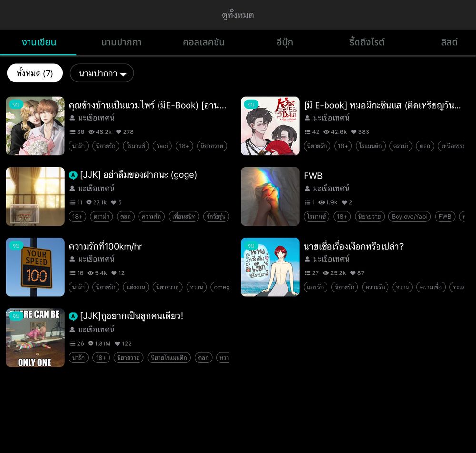Open the basketball court cover thumbnail
Viewport: 476px width, 453px height.
pos(35,197)
